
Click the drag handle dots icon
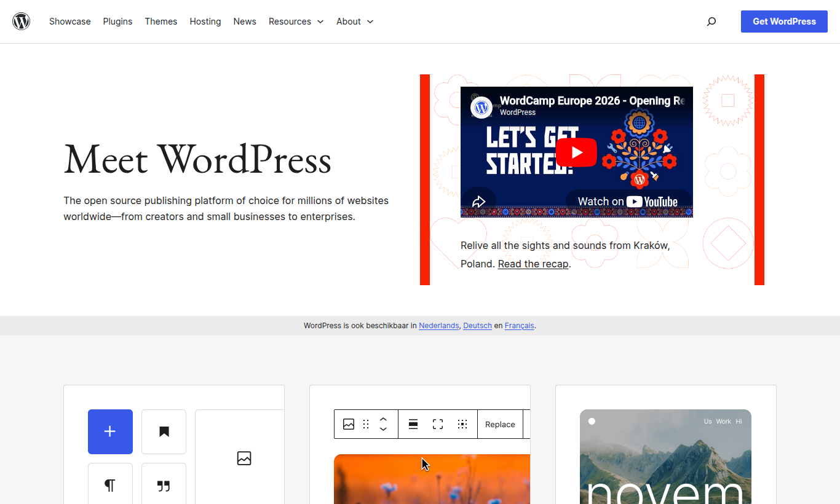pos(366,424)
